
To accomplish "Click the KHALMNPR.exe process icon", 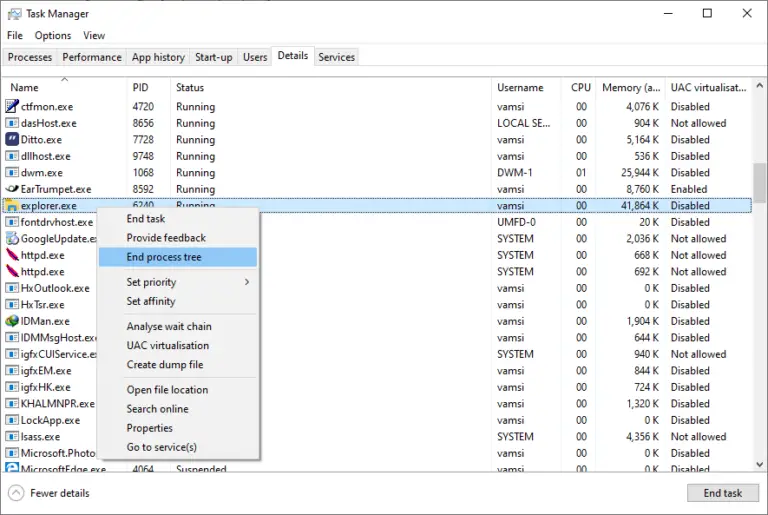I will click(x=13, y=404).
